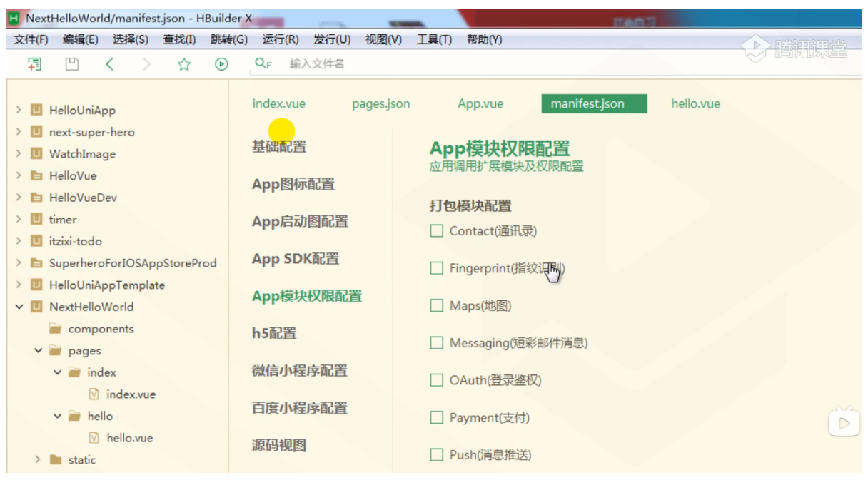Open the 微信小程序配置 section

[x=300, y=371]
